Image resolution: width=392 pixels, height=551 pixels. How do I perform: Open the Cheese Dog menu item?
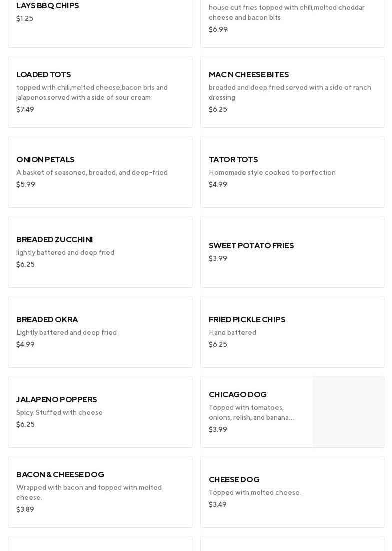point(292,492)
